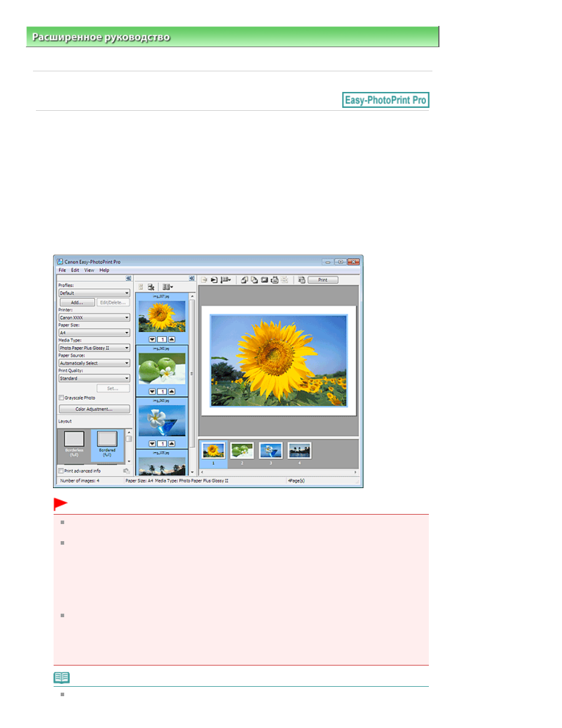The width and height of the screenshot is (562, 728).
Task: Click the 'Paper Size: A4' status bar text
Action: pyautogui.click(x=140, y=481)
